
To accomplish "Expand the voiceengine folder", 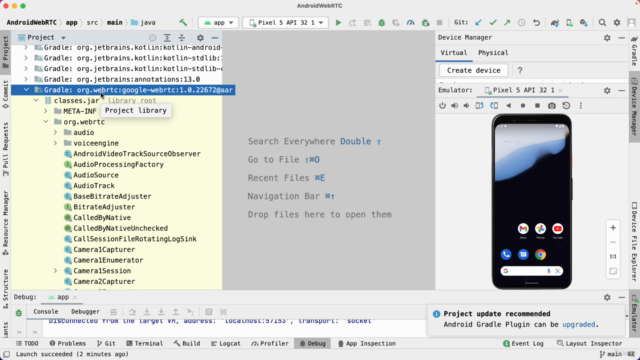I will [x=56, y=143].
